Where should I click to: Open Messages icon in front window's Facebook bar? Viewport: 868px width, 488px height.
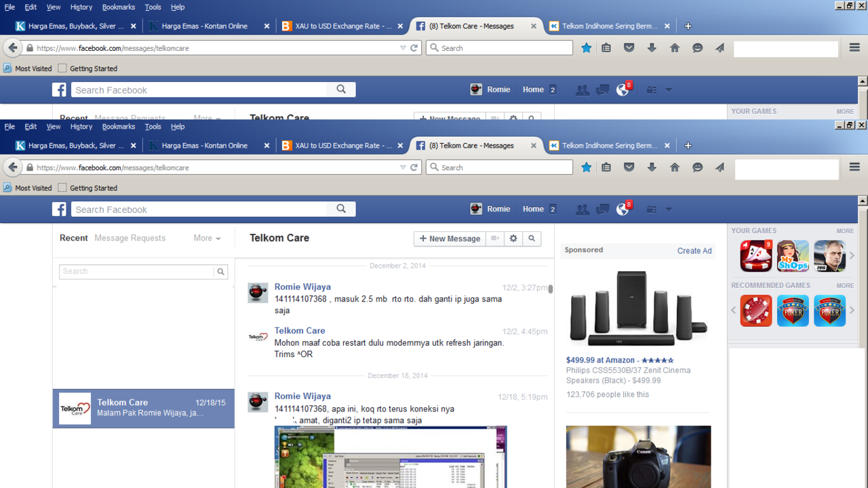click(602, 209)
